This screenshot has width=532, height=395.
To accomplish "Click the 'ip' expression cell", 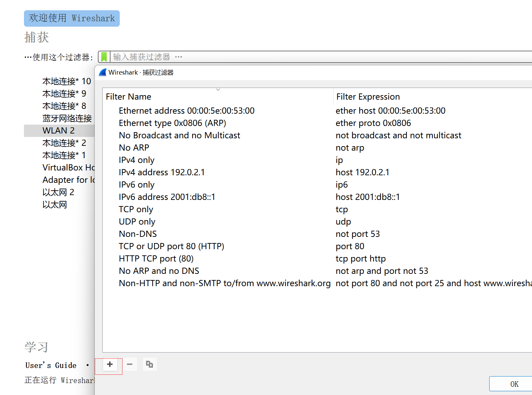I will (x=339, y=160).
